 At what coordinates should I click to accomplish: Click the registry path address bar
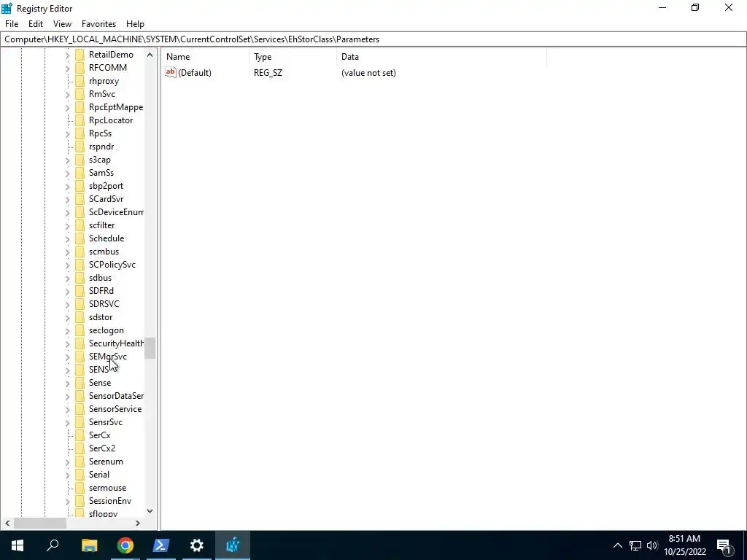[x=373, y=39]
